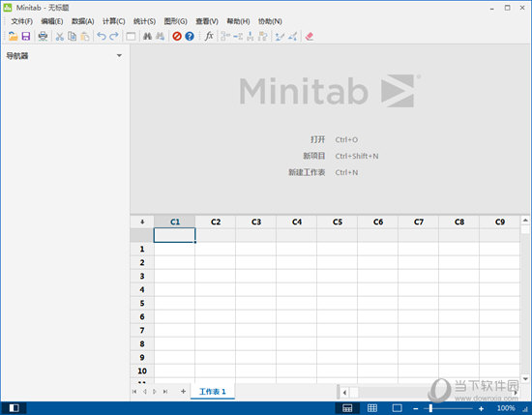Undo the last action
This screenshot has width=532, height=415.
(x=102, y=36)
